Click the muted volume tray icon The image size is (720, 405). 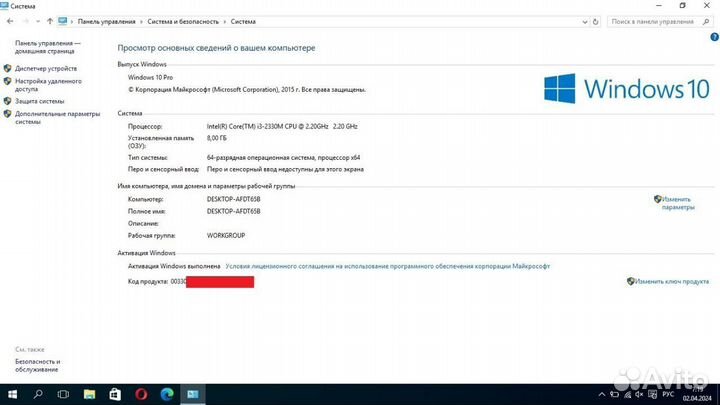pos(639,394)
